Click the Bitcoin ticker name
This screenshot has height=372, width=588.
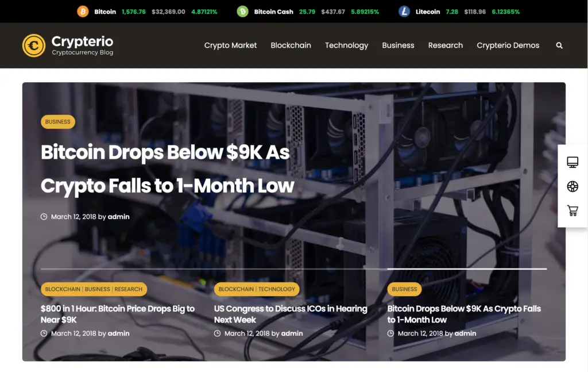pyautogui.click(x=105, y=11)
